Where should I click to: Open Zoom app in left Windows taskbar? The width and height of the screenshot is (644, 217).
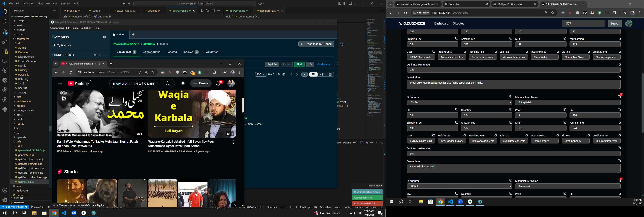click(74, 213)
